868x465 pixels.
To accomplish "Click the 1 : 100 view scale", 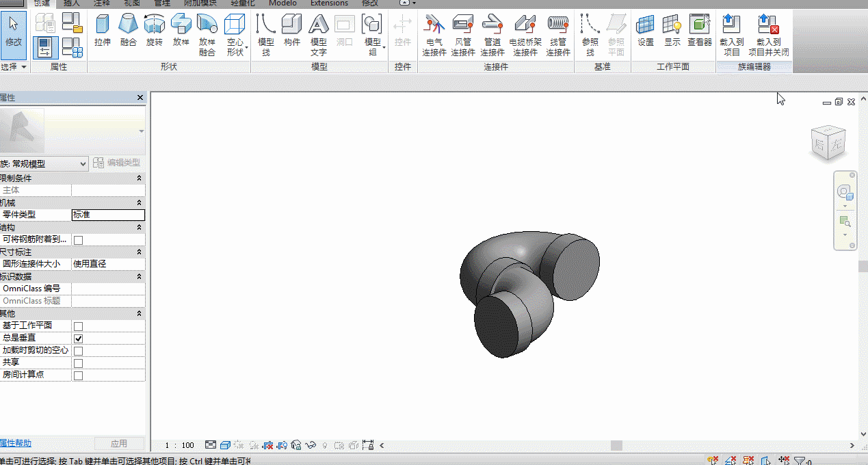I will click(x=180, y=445).
